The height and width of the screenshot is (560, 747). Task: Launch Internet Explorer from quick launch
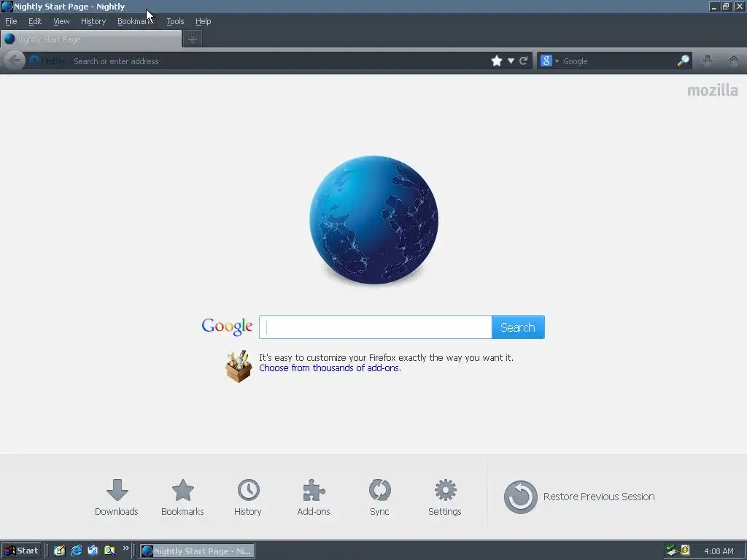coord(76,551)
